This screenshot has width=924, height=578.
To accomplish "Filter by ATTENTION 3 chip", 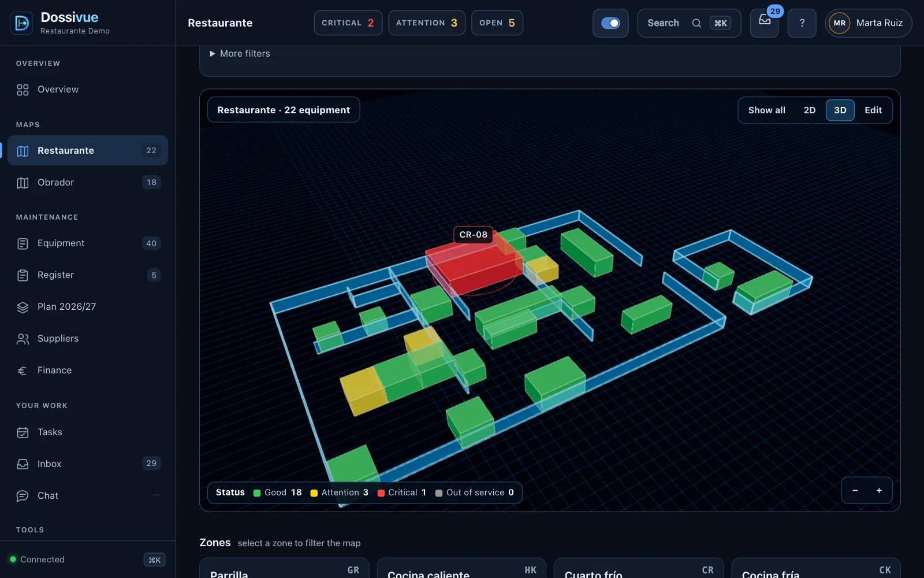I will click(x=427, y=23).
